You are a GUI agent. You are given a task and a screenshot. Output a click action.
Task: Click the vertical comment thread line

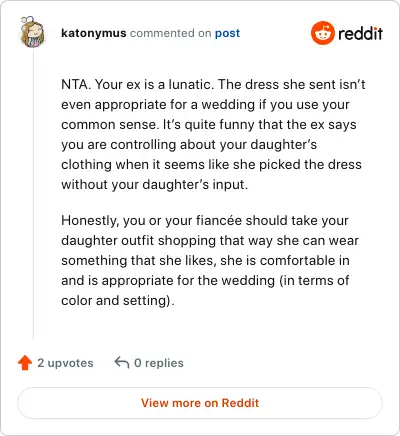pos(33,194)
